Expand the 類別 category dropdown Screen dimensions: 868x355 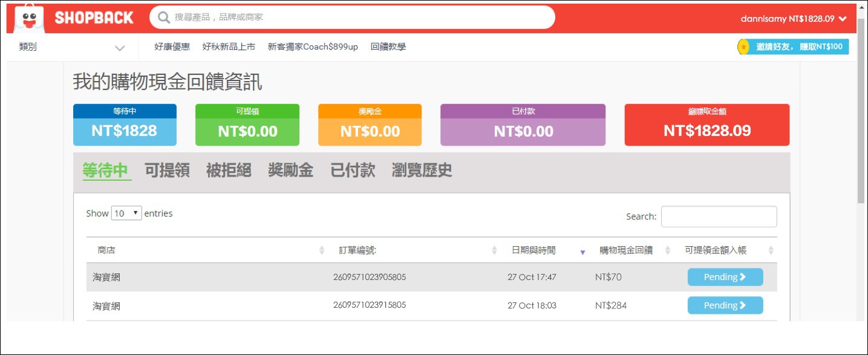[x=72, y=47]
